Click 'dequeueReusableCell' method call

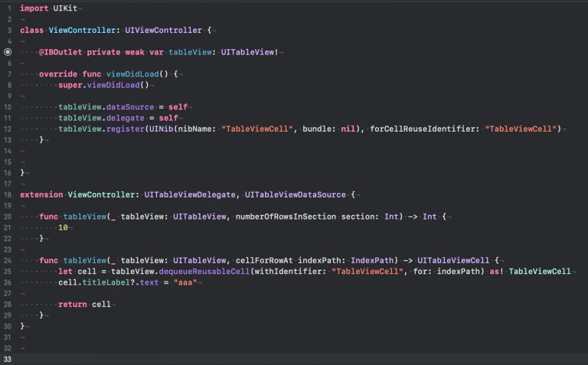204,272
